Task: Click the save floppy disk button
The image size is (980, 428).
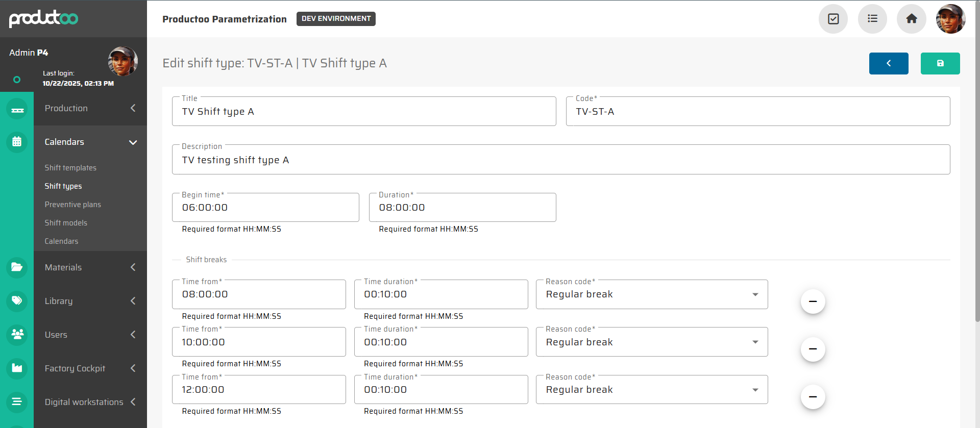Action: pyautogui.click(x=940, y=63)
